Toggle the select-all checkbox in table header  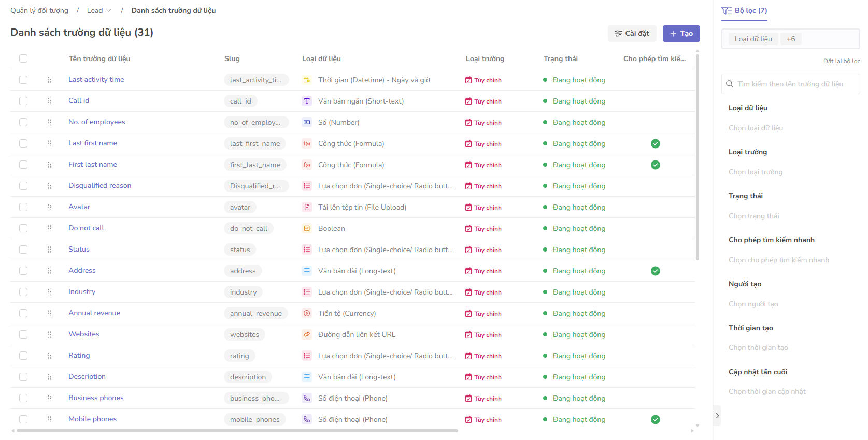click(23, 58)
